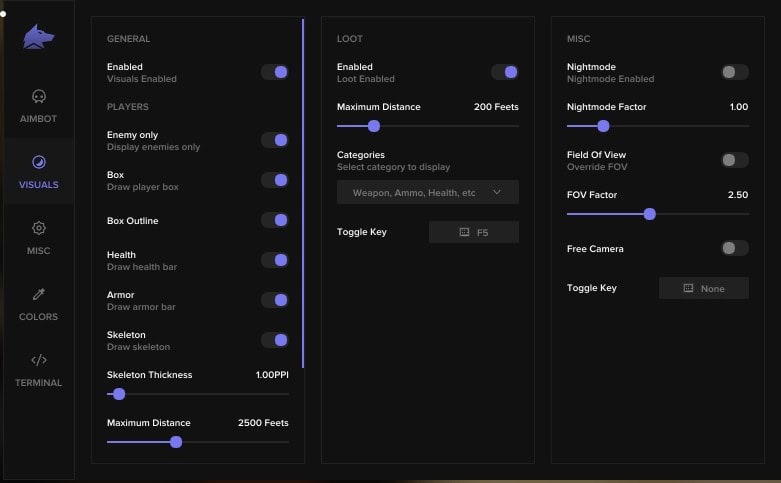The height and width of the screenshot is (483, 781).
Task: Open the Aimbot section icon
Action: coord(39,97)
